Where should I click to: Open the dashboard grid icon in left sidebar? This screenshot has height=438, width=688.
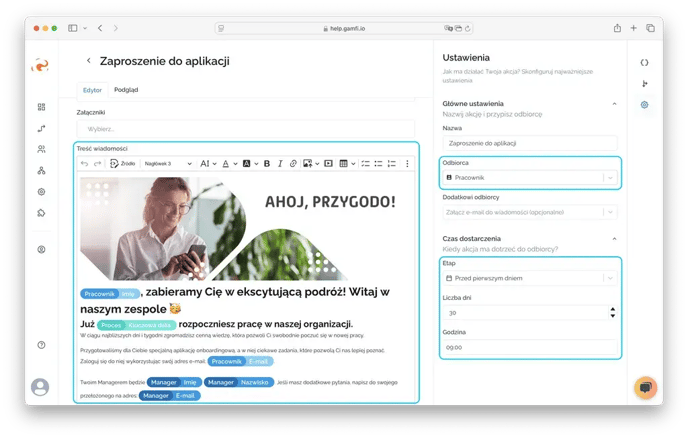pyautogui.click(x=41, y=107)
